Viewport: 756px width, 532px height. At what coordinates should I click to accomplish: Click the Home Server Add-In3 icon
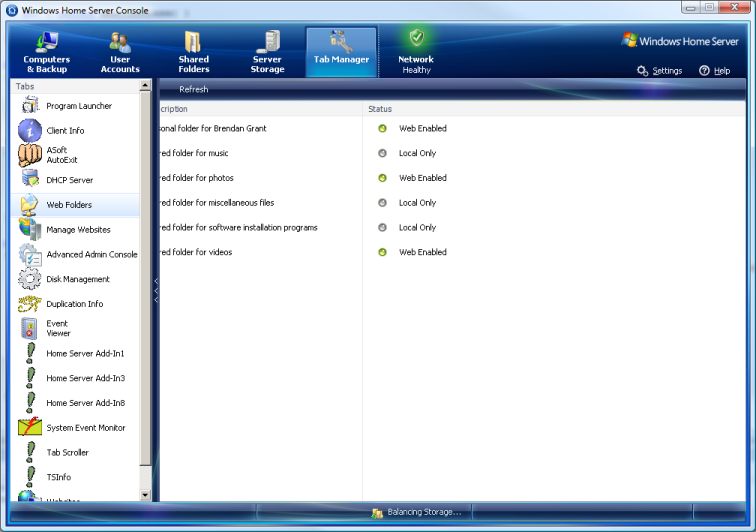(x=30, y=378)
